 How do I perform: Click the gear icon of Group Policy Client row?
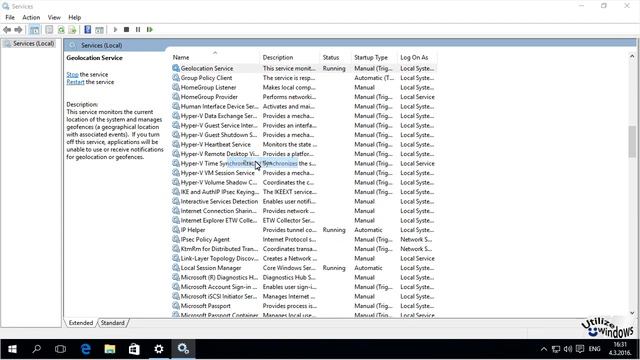pyautogui.click(x=176, y=78)
